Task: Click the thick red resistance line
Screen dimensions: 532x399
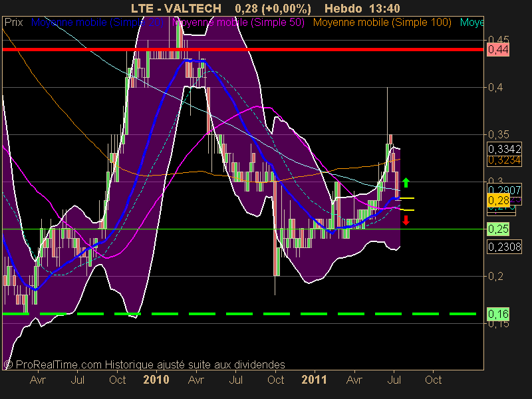Action: point(243,49)
